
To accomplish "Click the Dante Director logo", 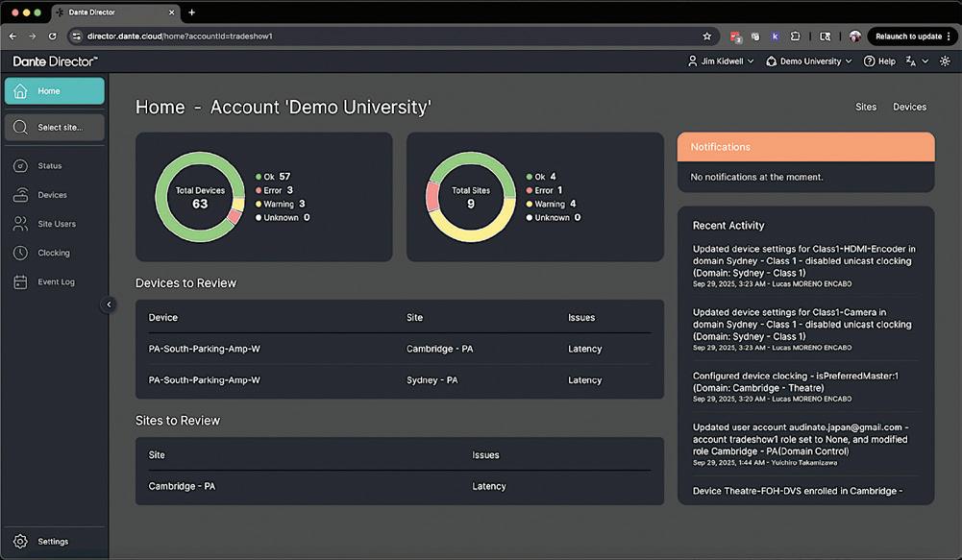I will pyautogui.click(x=55, y=61).
